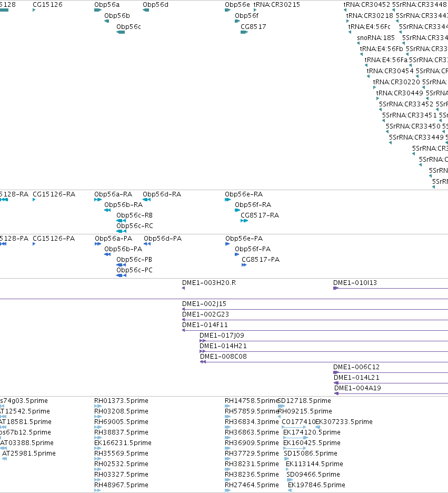The image size is (448, 493).
Task: Select the CG8517 gene label
Action: [253, 27]
